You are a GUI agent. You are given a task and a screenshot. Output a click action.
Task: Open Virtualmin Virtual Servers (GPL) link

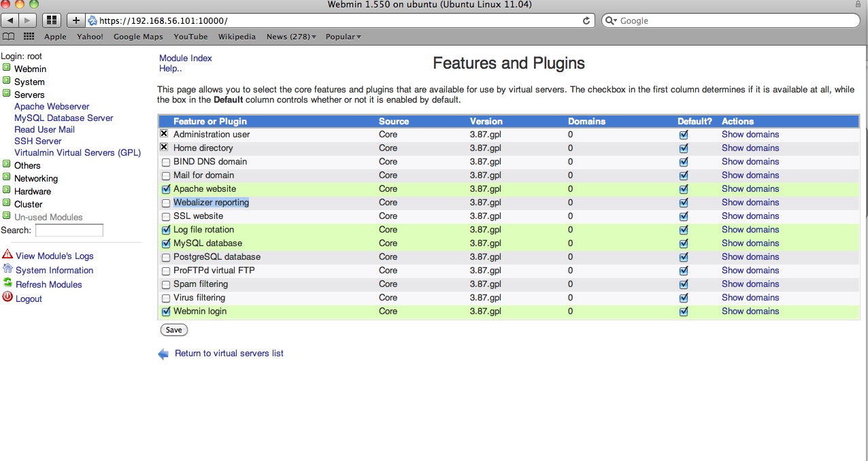click(78, 152)
